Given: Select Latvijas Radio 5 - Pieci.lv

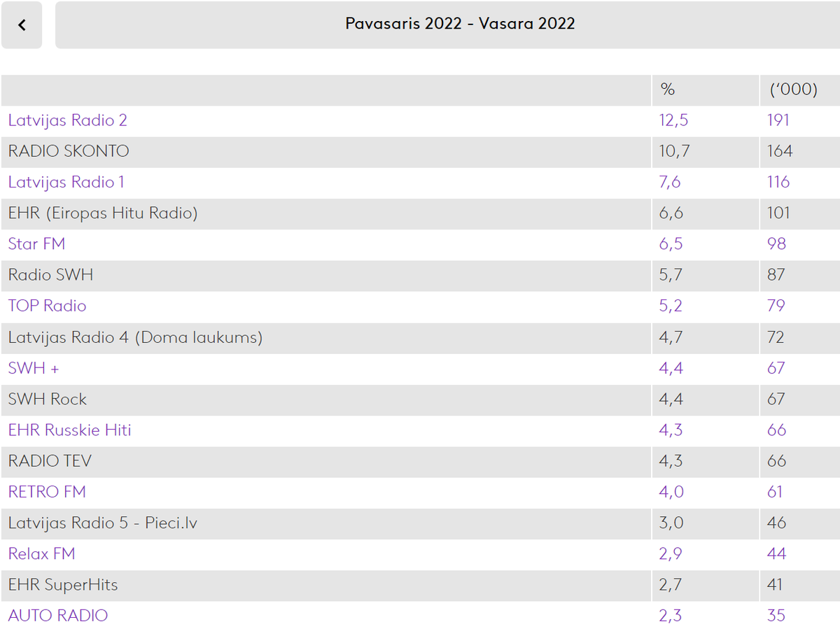Looking at the screenshot, I should tap(103, 523).
